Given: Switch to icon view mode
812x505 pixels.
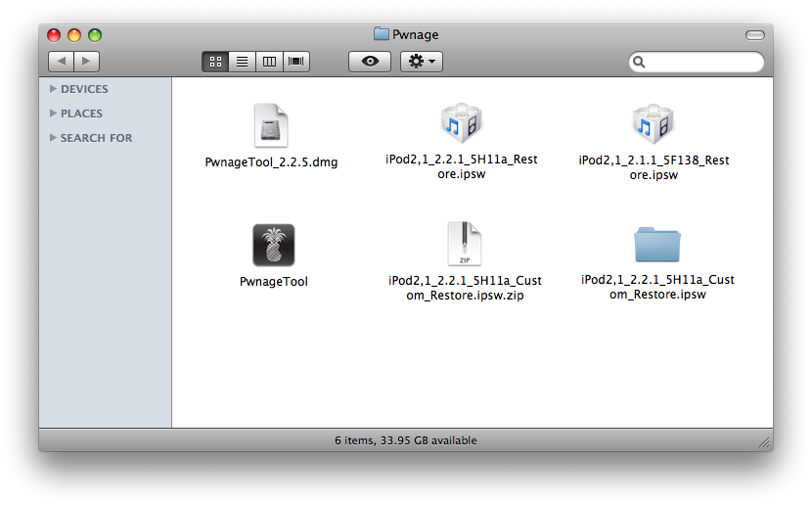Looking at the screenshot, I should pyautogui.click(x=215, y=62).
